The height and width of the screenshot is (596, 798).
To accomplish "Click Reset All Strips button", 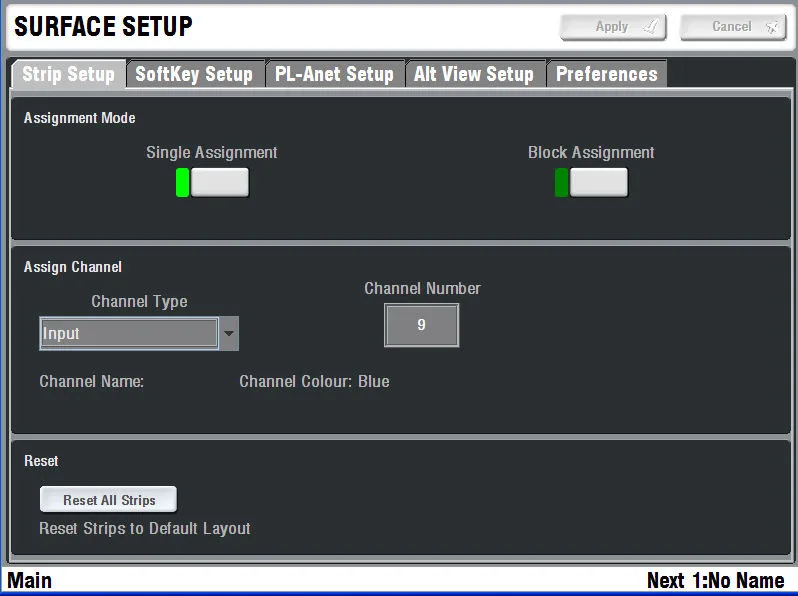I will click(108, 500).
